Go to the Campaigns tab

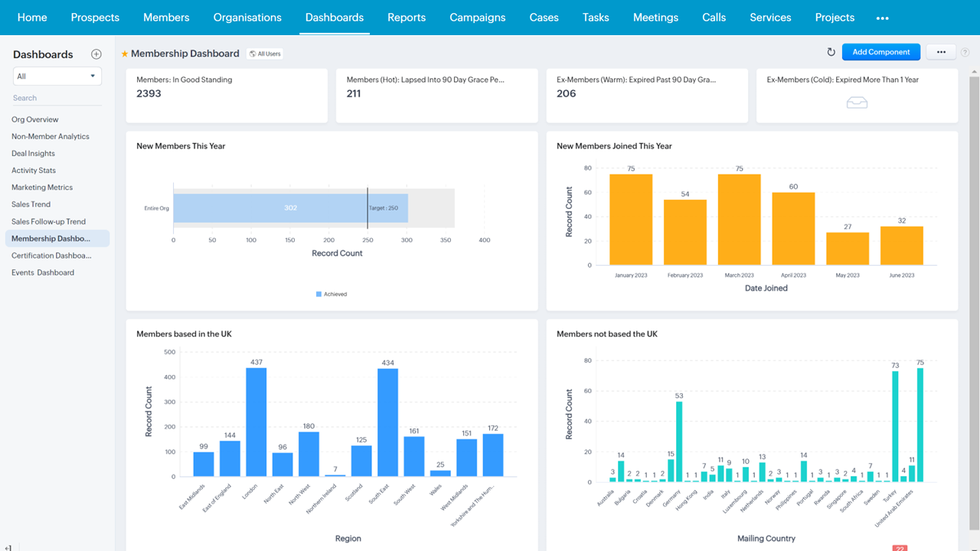pyautogui.click(x=477, y=18)
